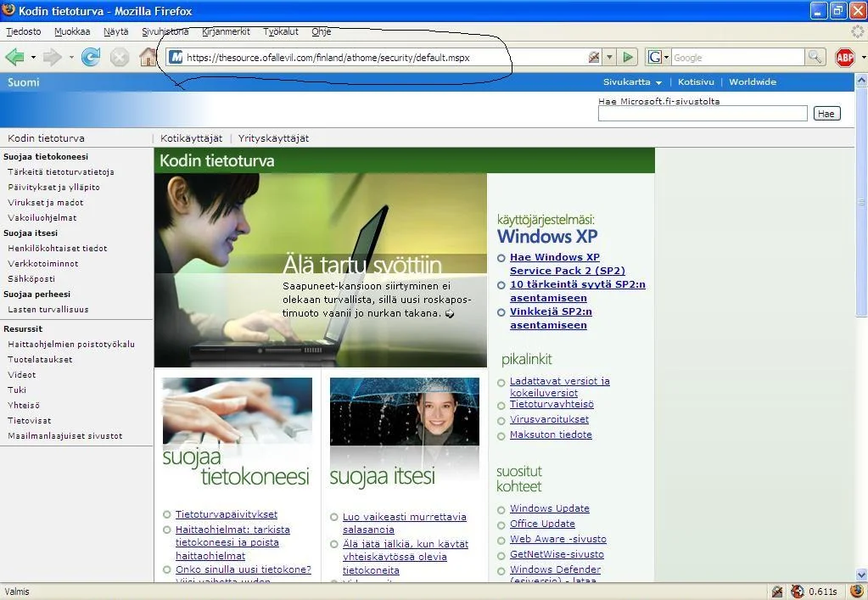The image size is (868, 600).
Task: Click the green Go arrow beside the address bar
Action: (627, 57)
